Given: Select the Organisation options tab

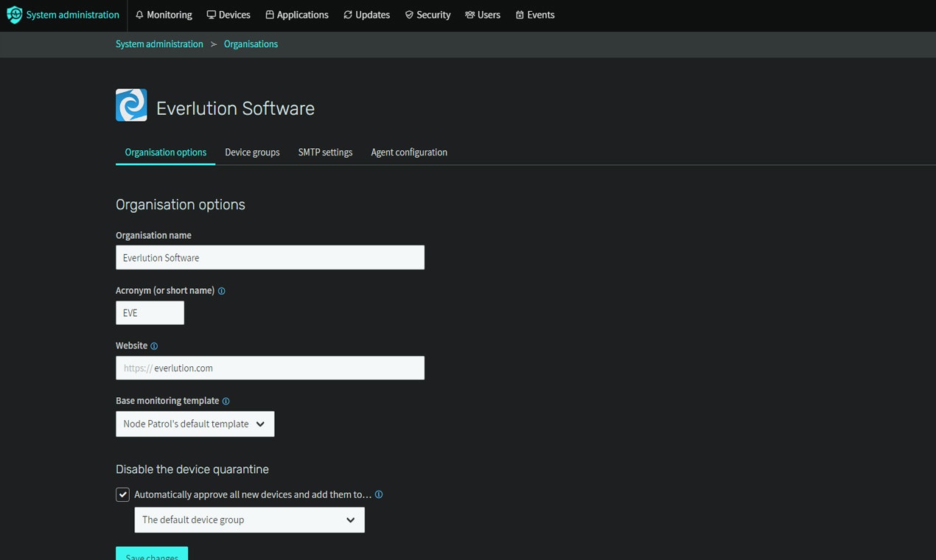Looking at the screenshot, I should click(x=166, y=153).
